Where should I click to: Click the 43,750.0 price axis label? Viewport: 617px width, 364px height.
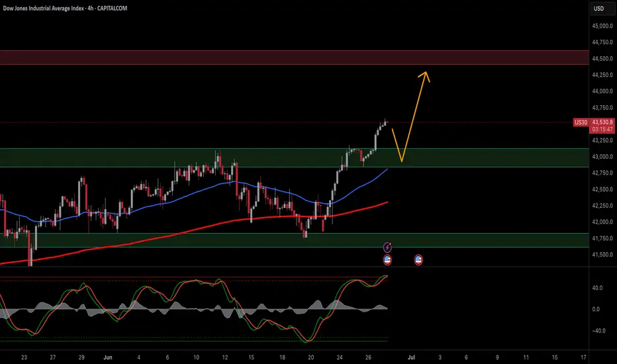pos(602,108)
